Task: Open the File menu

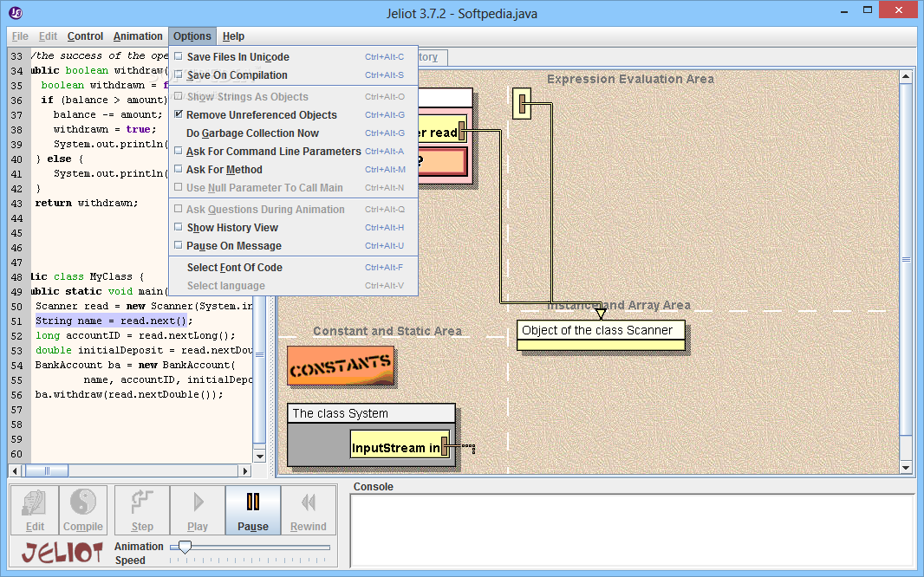Action: click(20, 36)
